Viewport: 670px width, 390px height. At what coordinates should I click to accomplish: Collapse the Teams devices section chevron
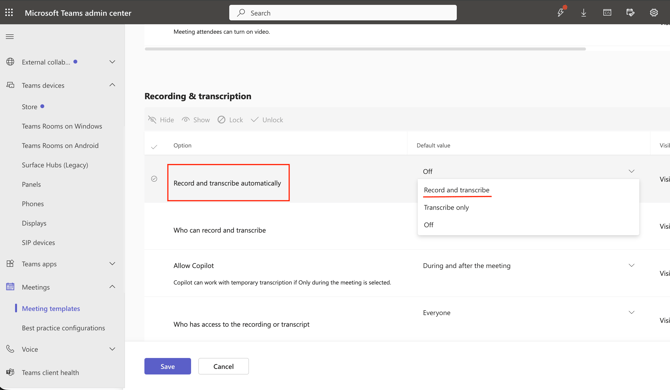(112, 85)
